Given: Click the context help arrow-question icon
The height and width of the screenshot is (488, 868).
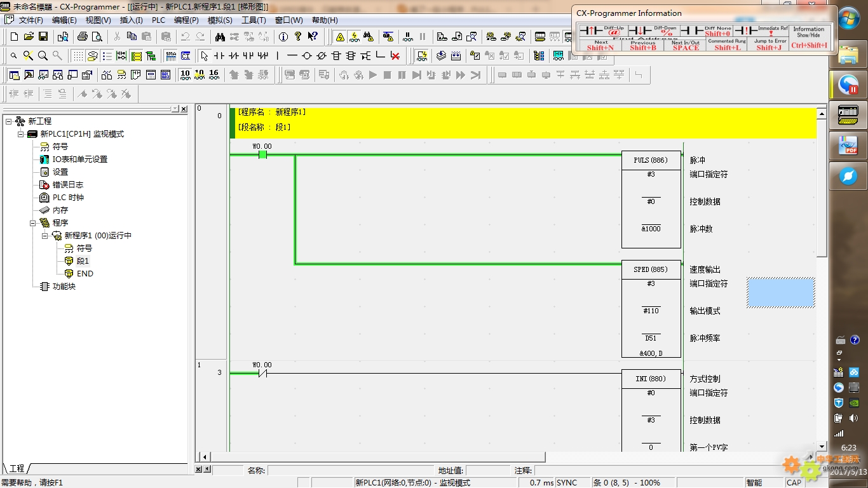Looking at the screenshot, I should 313,37.
